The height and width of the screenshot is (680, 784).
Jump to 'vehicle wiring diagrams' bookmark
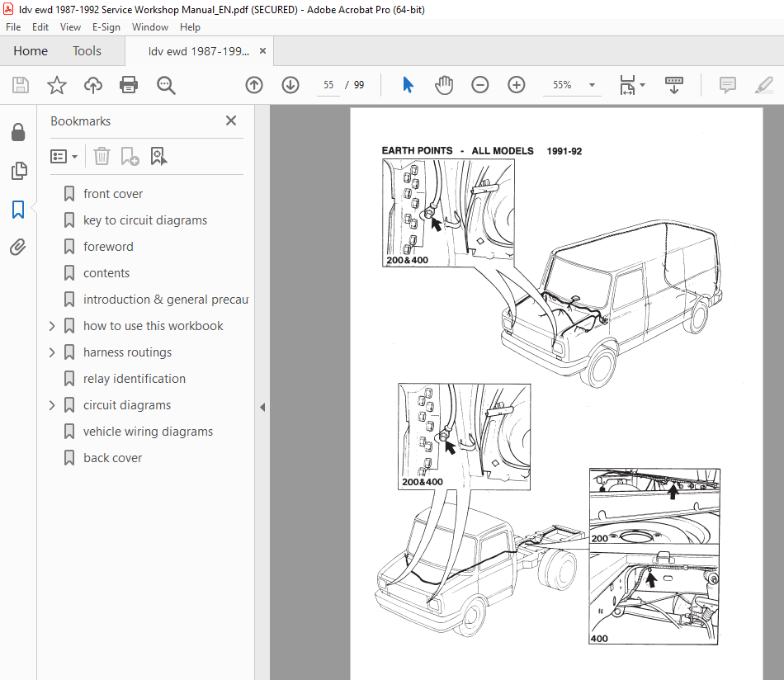coord(148,432)
